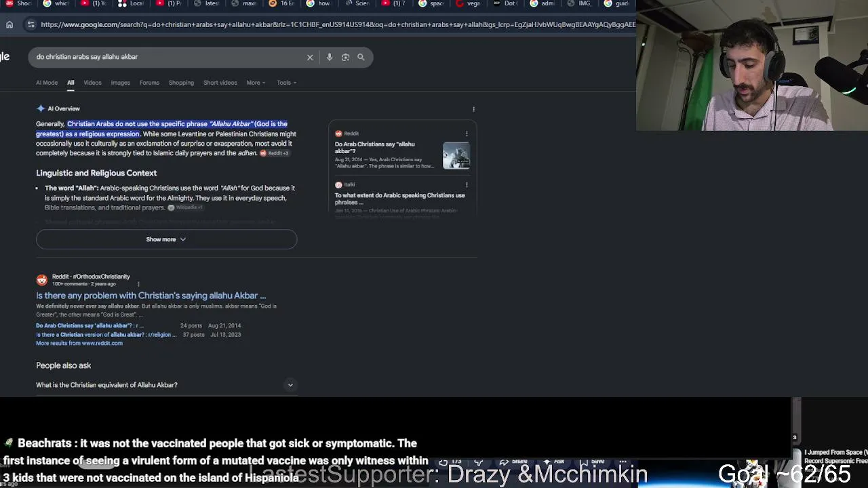Click the AI Overview sparkle icon
This screenshot has height=488, width=868.
click(x=41, y=108)
